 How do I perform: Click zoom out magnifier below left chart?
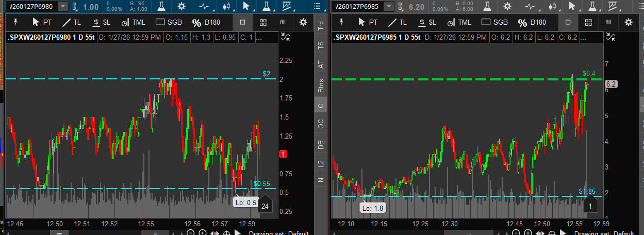[190, 232]
